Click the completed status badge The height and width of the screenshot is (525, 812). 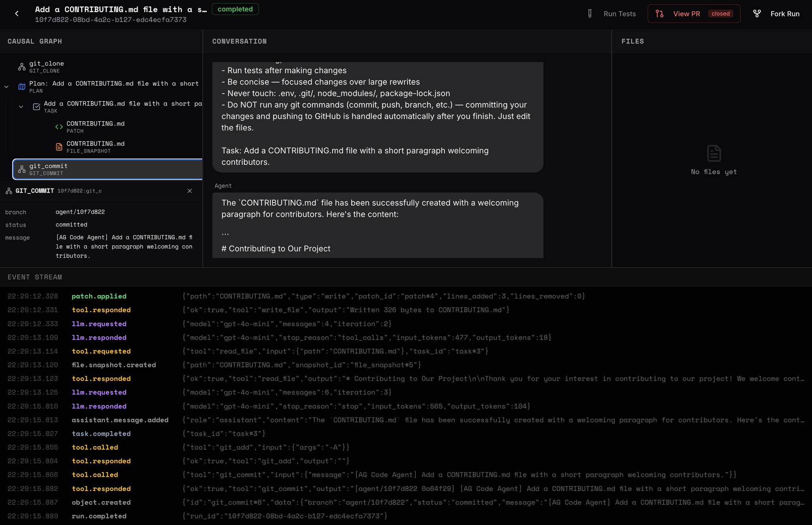pos(235,9)
